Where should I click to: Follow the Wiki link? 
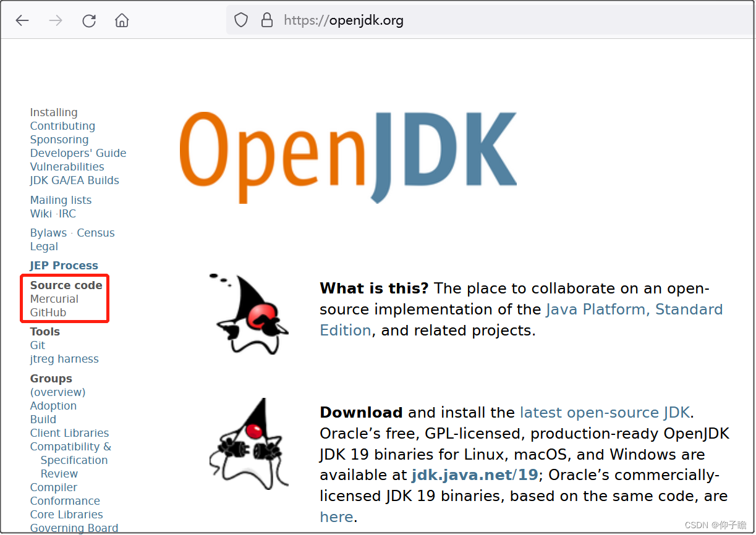click(x=41, y=214)
